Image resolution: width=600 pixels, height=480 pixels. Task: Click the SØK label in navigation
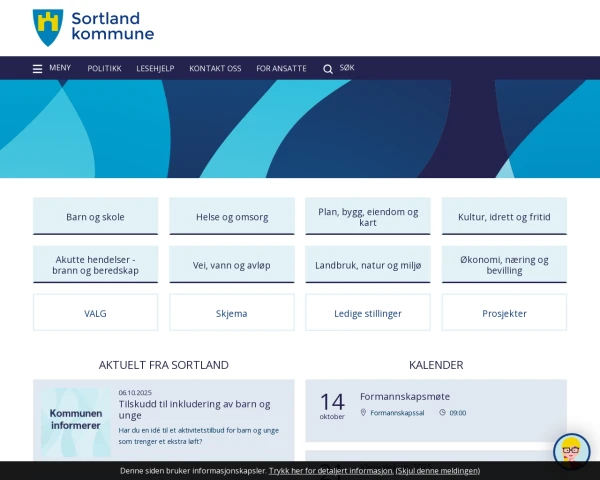coord(347,68)
